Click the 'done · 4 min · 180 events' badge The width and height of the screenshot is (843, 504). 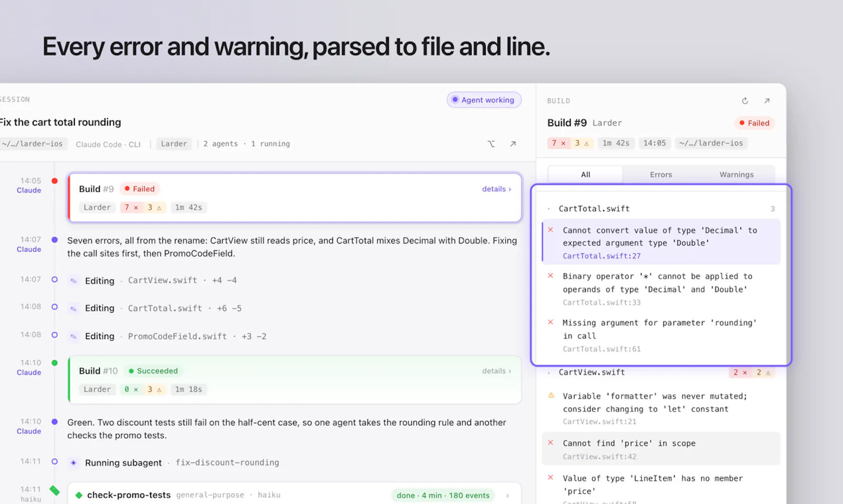click(443, 496)
